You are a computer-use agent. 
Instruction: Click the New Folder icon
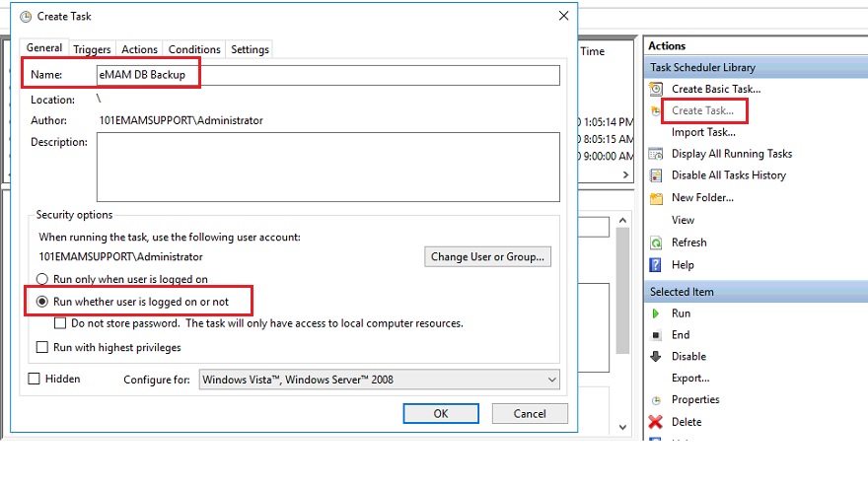point(656,197)
